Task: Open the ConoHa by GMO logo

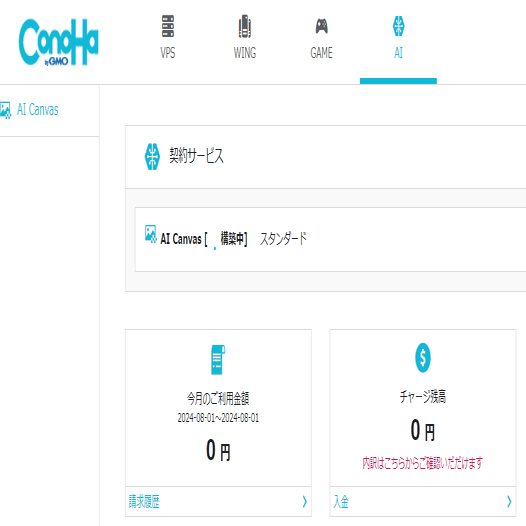Action: click(x=58, y=42)
